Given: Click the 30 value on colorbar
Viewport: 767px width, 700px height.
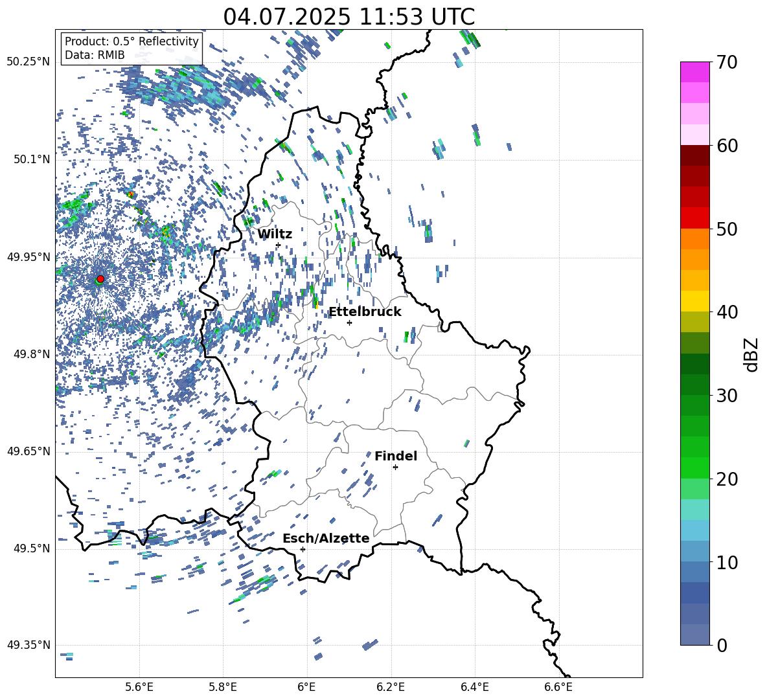Looking at the screenshot, I should (x=727, y=396).
